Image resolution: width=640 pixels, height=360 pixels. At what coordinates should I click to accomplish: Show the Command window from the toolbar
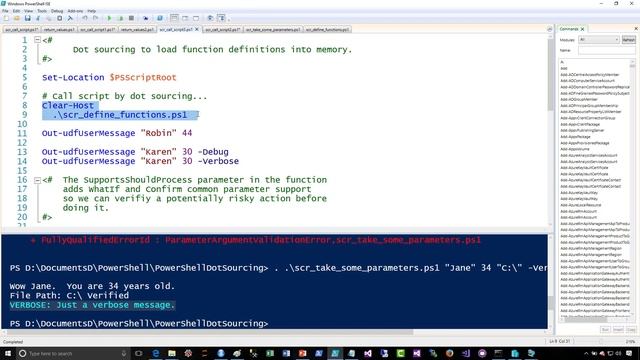coord(210,18)
